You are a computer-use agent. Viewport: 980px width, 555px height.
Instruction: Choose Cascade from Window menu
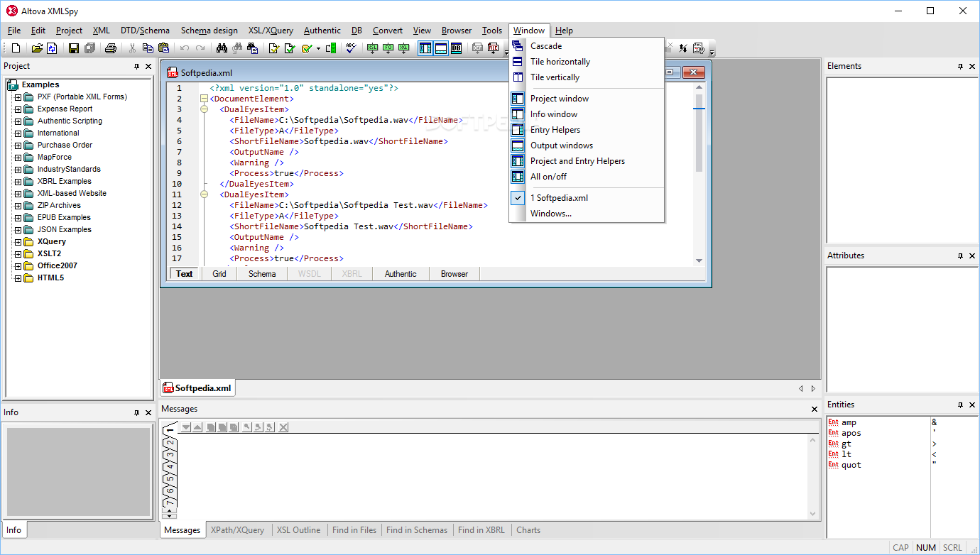click(587, 46)
